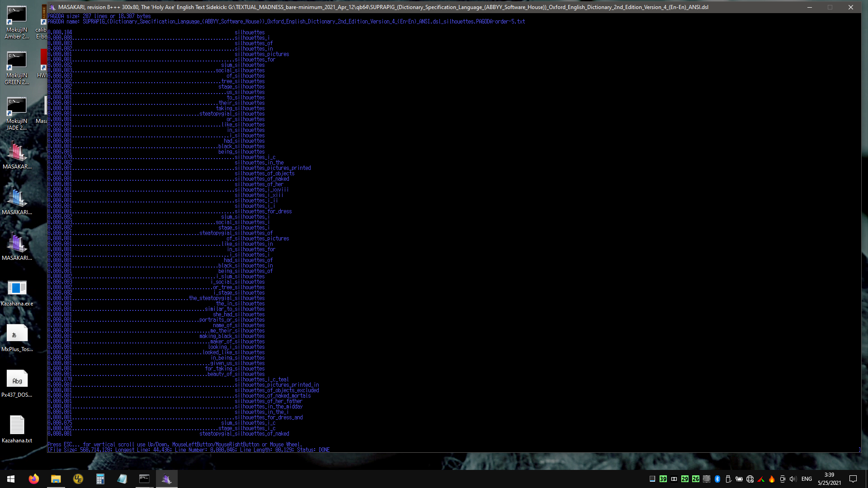Click the Meet Now camera tray icon
The width and height of the screenshot is (868, 488).
(783, 479)
